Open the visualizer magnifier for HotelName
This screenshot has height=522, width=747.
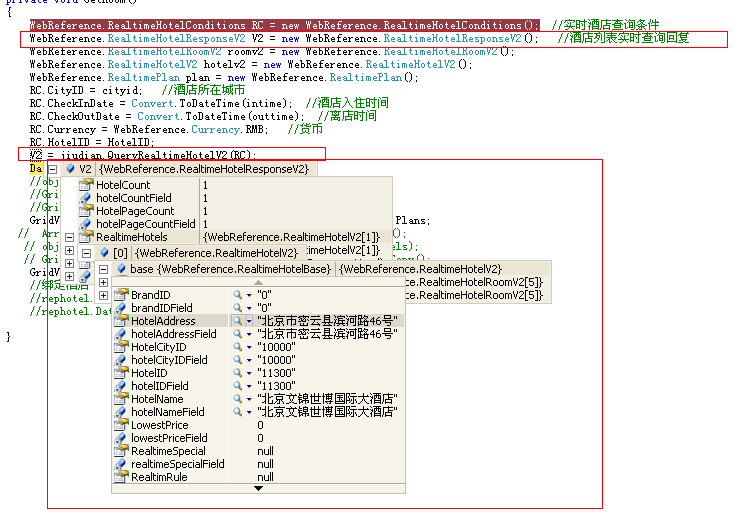(237, 399)
